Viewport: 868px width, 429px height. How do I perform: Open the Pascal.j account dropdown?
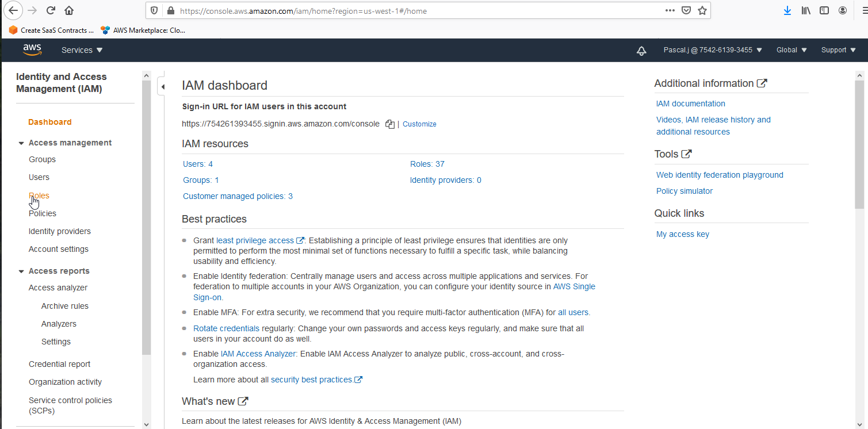pyautogui.click(x=713, y=50)
